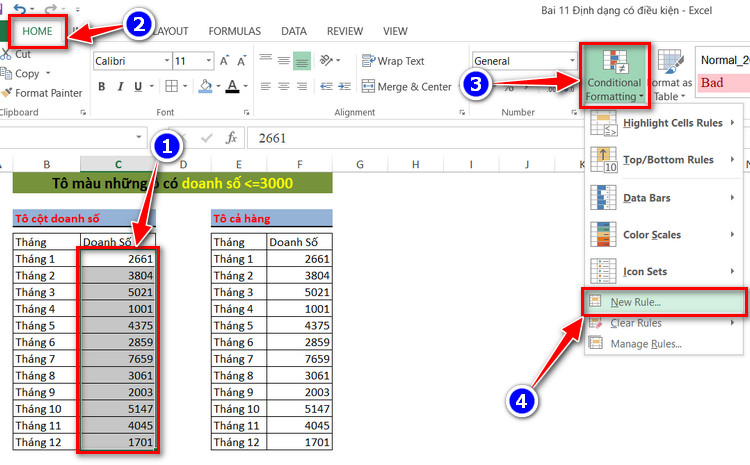
Task: Click the Fill Color paint bucket icon
Action: pos(205,86)
